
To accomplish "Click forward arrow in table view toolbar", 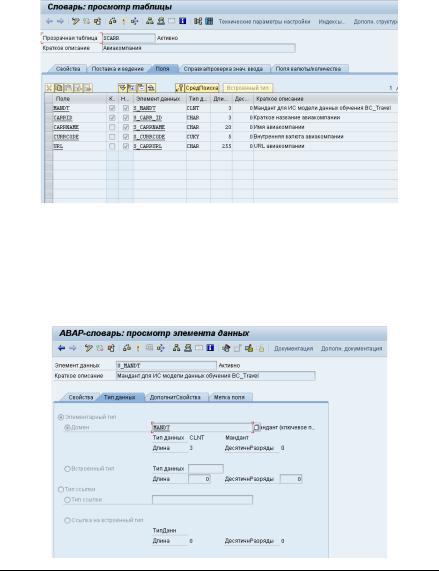I will pyautogui.click(x=60, y=21).
